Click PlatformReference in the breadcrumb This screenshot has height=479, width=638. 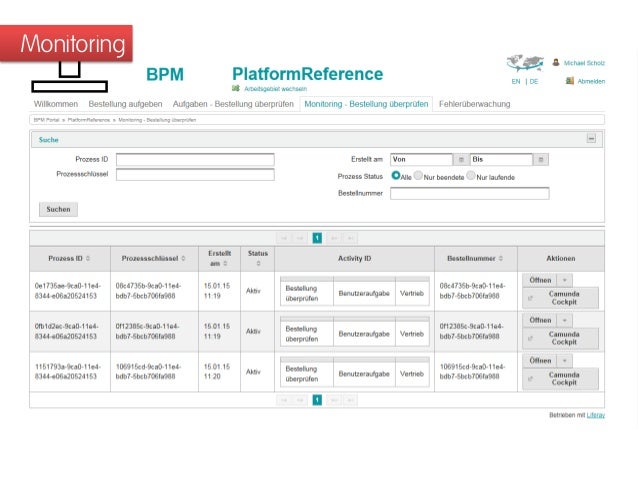tap(89, 120)
